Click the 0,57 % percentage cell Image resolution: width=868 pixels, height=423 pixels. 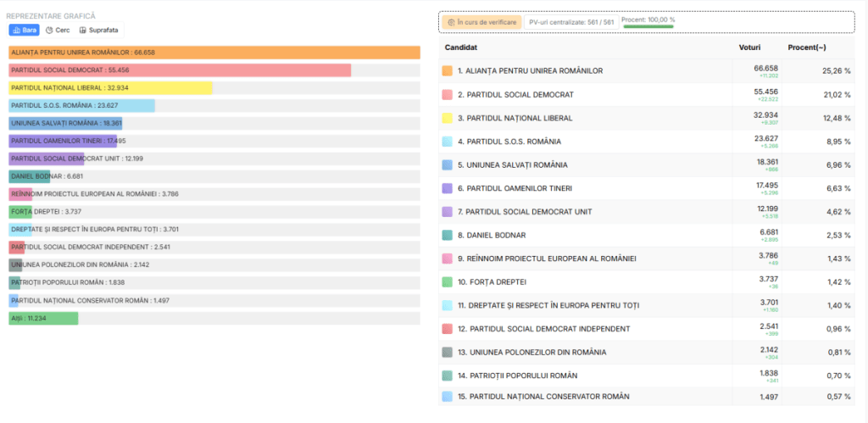839,397
